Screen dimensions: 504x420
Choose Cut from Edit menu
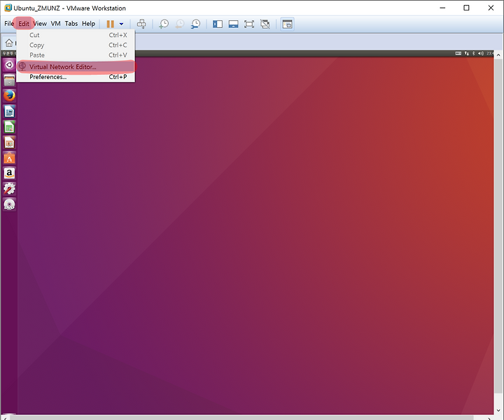point(76,35)
